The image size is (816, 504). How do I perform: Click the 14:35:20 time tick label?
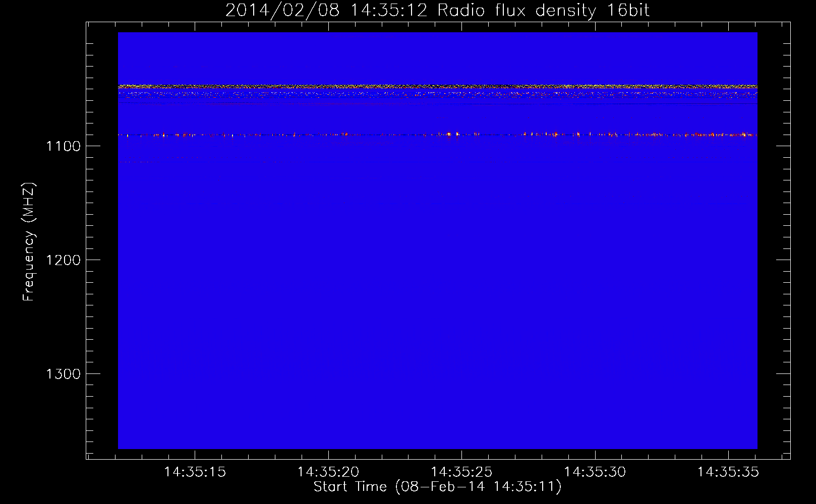pos(328,472)
